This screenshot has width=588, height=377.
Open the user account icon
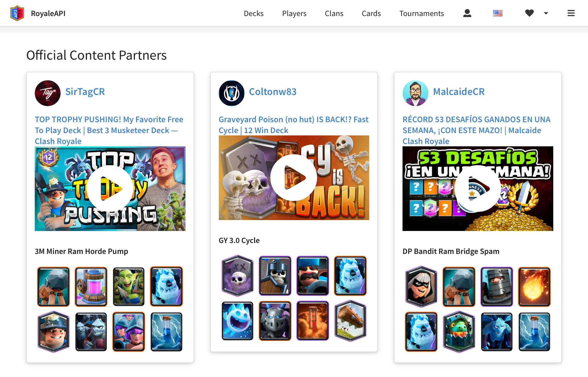point(467,13)
